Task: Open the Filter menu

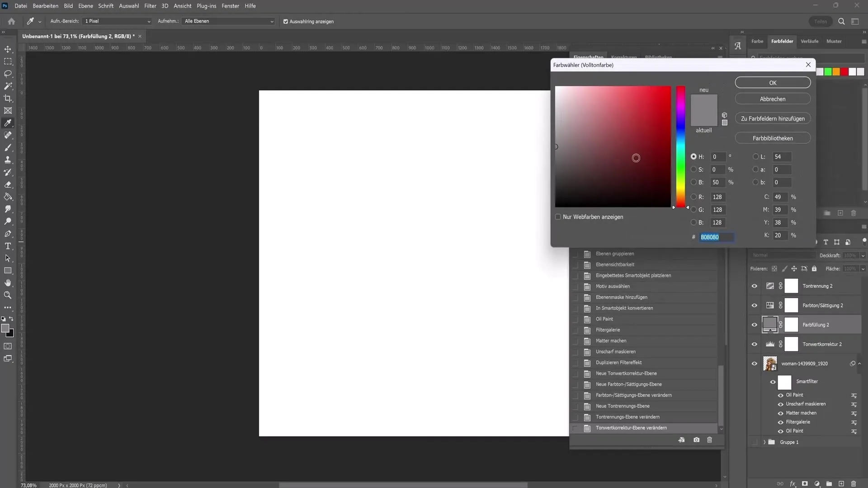Action: (150, 6)
